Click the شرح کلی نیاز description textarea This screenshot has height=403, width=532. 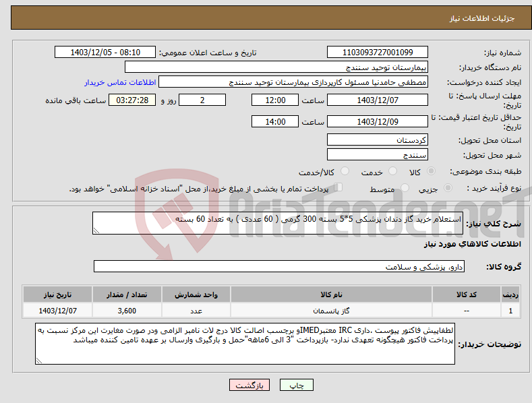(278, 223)
